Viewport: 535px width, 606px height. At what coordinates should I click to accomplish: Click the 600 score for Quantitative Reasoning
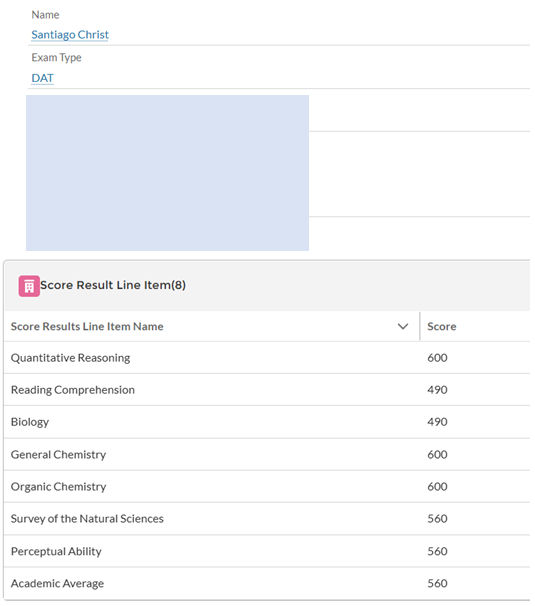pos(437,358)
